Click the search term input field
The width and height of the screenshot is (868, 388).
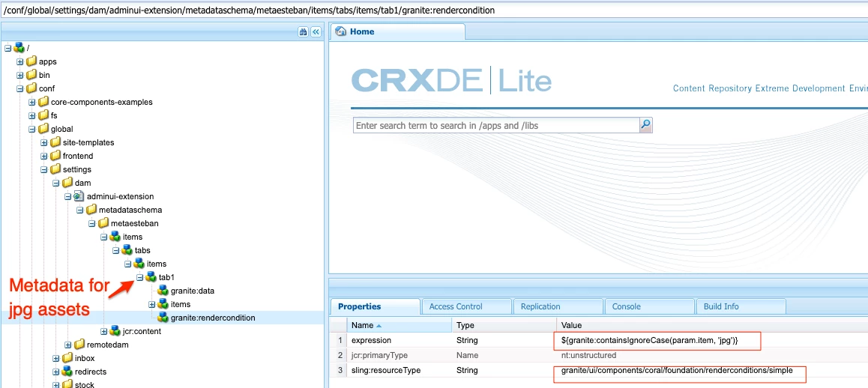point(496,126)
